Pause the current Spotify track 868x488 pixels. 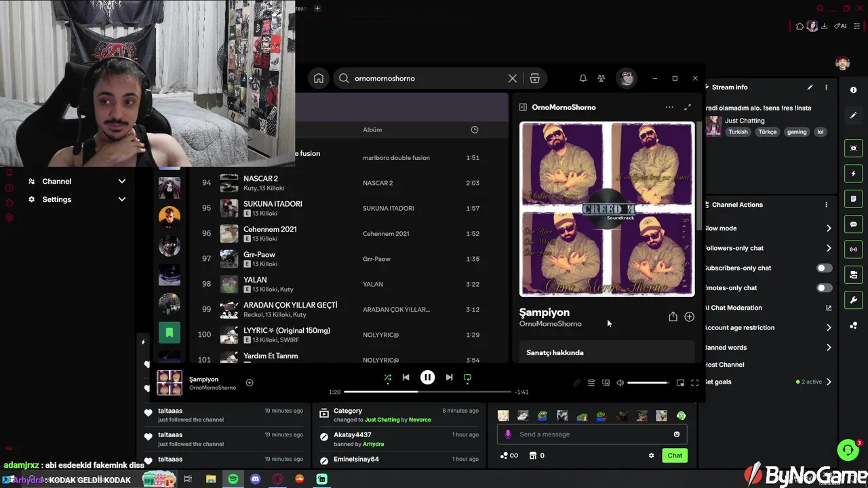(427, 378)
